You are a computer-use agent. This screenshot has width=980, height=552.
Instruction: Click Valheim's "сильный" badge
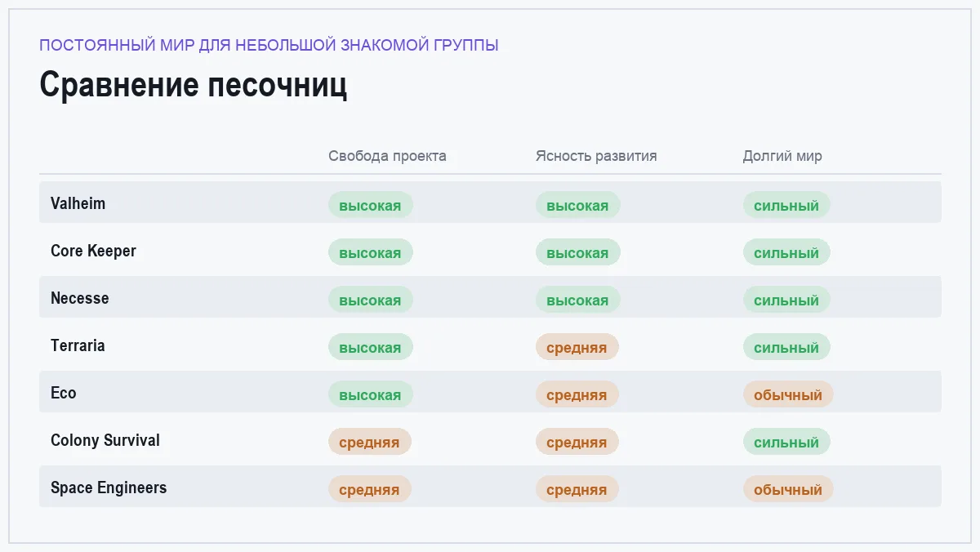786,205
